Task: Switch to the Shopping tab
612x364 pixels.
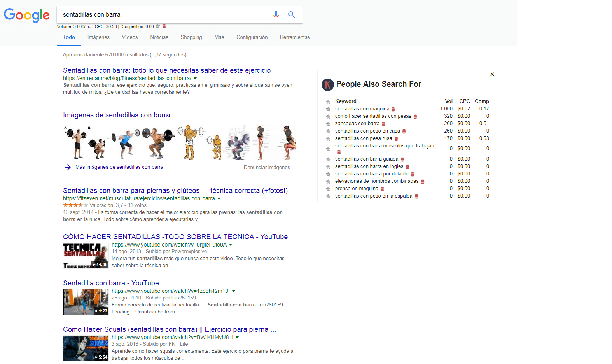Action: point(191,37)
